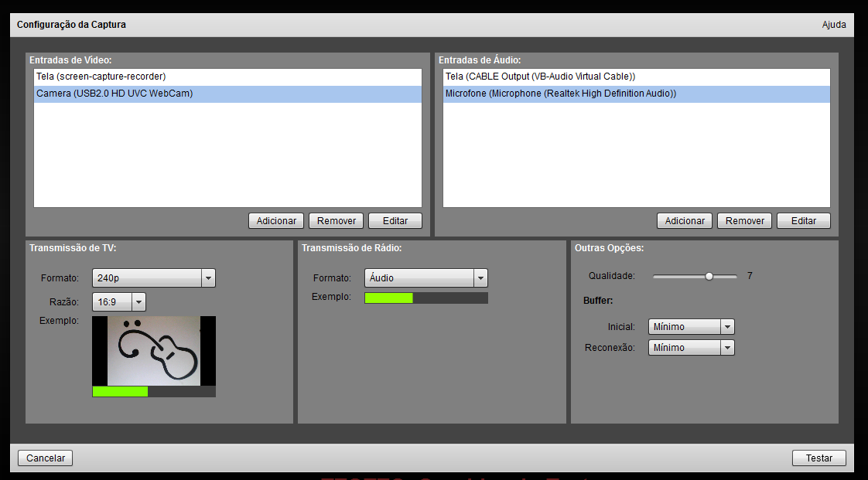
Task: Expand the Razão 16:9 dropdown
Action: pyautogui.click(x=118, y=302)
